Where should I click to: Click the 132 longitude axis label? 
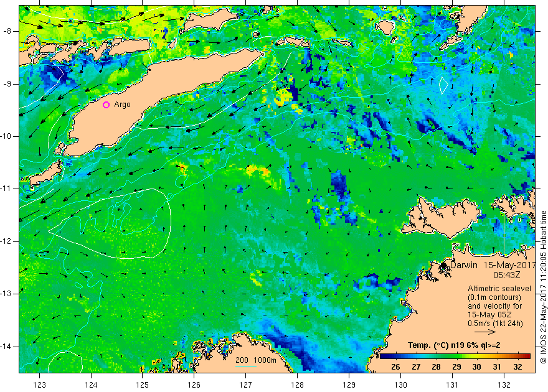504,385
